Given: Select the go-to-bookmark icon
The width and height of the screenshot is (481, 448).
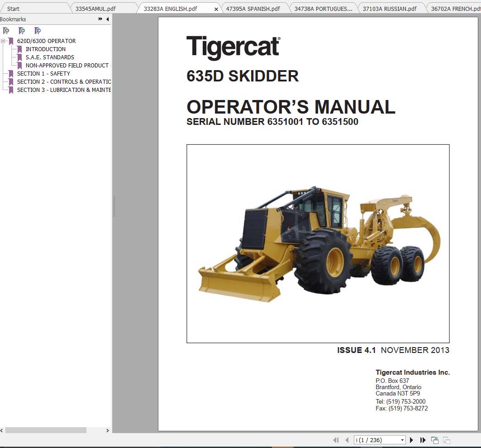Looking at the screenshot, I should 38,31.
